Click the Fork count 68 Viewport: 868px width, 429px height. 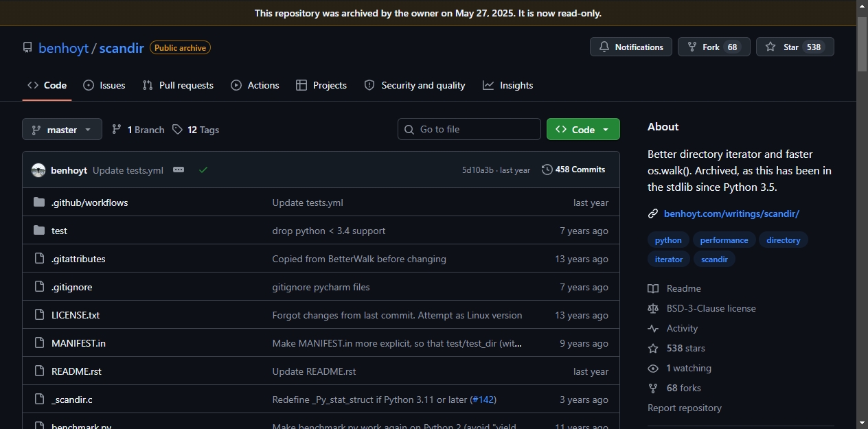(x=733, y=47)
